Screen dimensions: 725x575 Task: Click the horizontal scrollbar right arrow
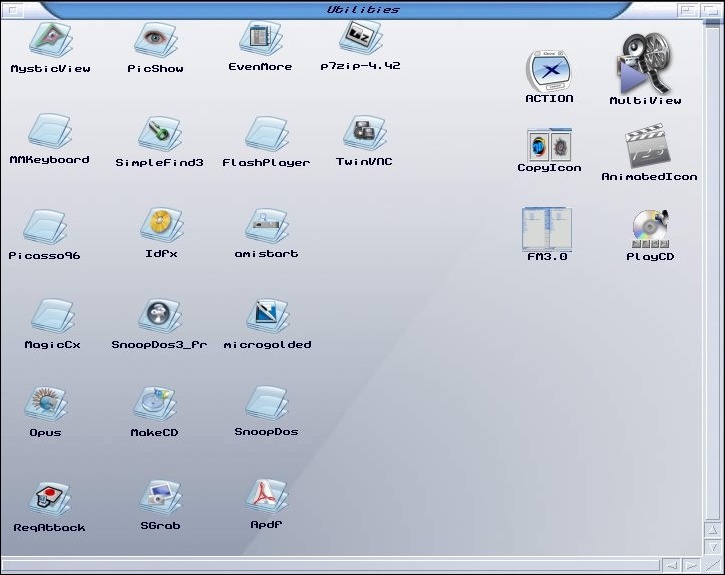pos(691,565)
